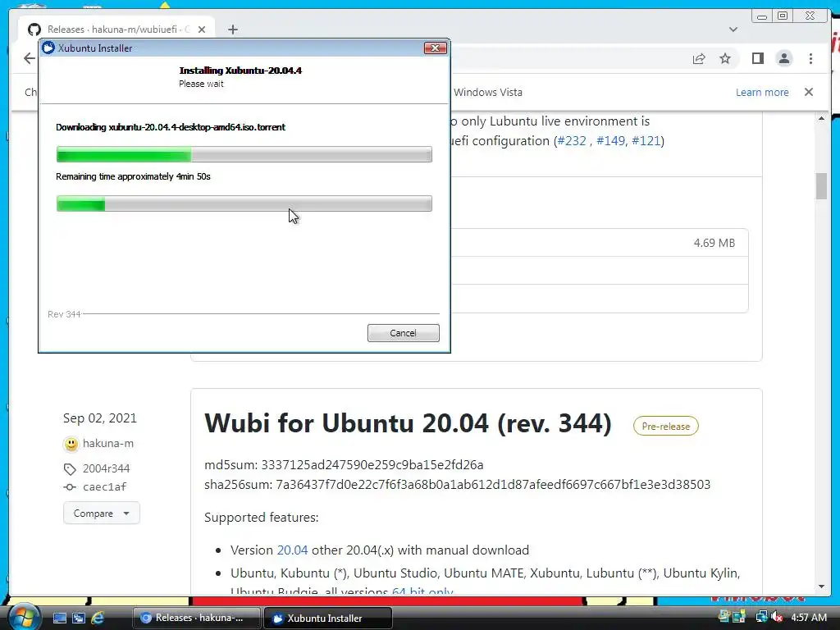Switch to Releases hakuna-m taskbar button
This screenshot has height=630, width=840.
pyautogui.click(x=196, y=618)
